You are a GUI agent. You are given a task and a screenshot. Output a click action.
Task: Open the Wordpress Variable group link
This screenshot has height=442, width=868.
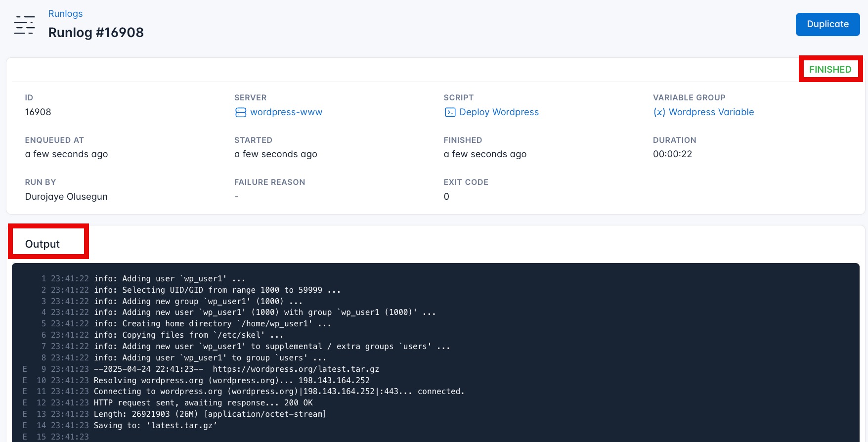pyautogui.click(x=711, y=112)
